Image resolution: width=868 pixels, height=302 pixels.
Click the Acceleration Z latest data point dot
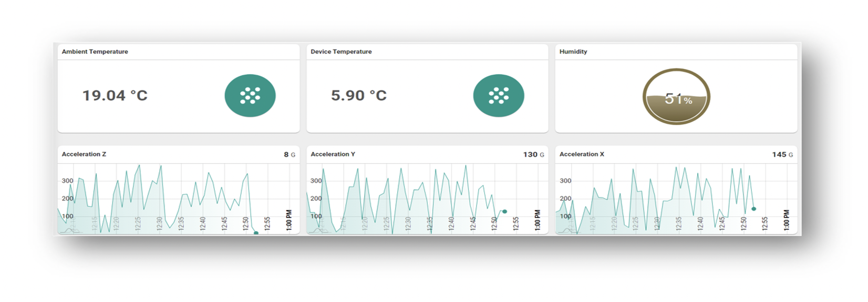pyautogui.click(x=256, y=233)
